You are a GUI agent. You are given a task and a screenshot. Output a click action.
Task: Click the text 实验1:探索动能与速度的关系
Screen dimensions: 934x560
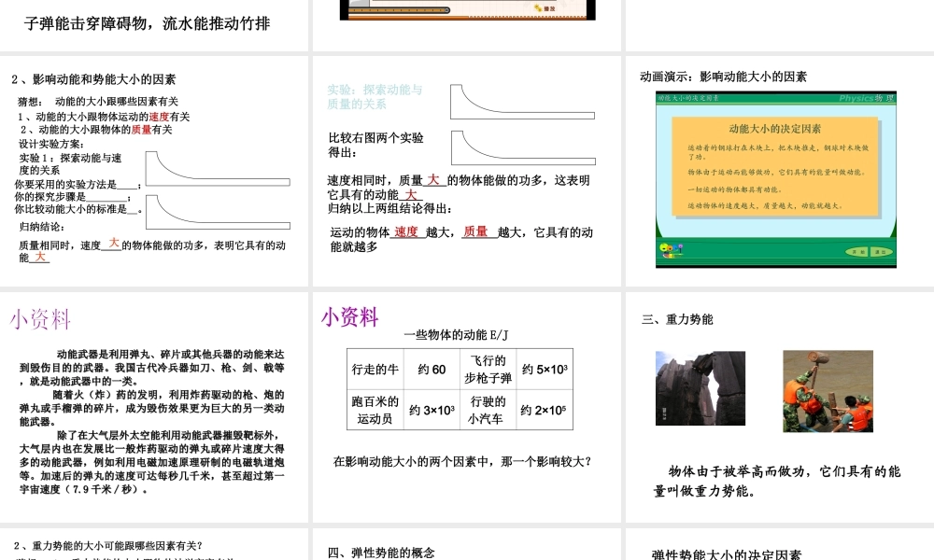[x=70, y=163]
